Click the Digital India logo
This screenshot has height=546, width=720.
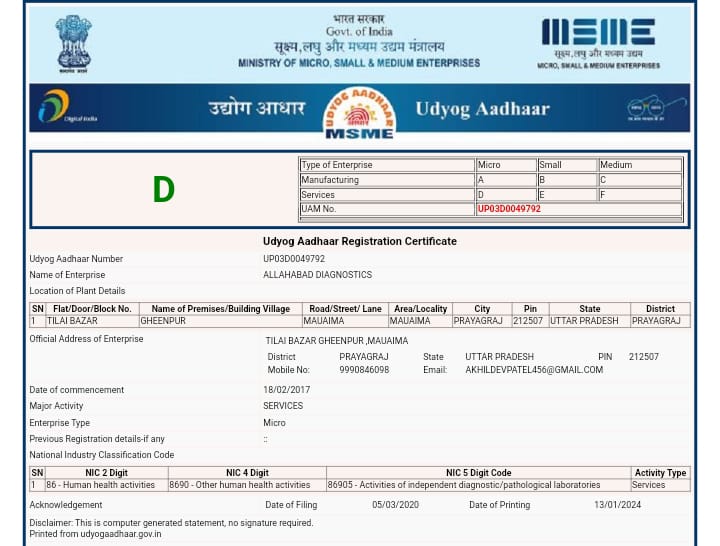pos(68,107)
